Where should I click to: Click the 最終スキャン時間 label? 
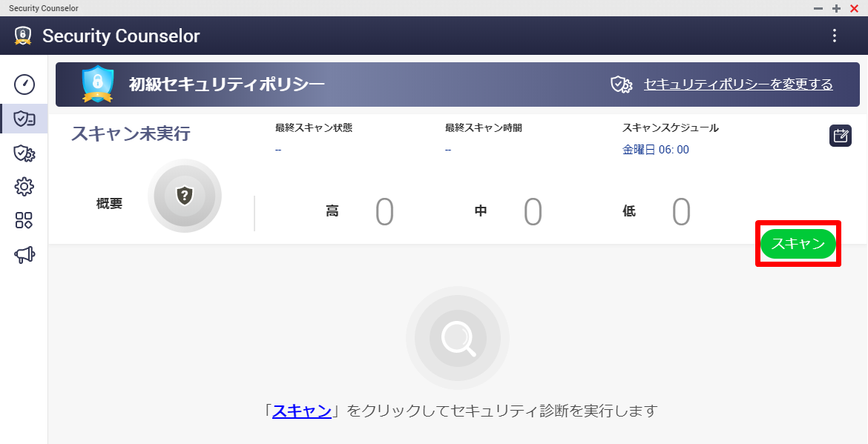pos(483,127)
